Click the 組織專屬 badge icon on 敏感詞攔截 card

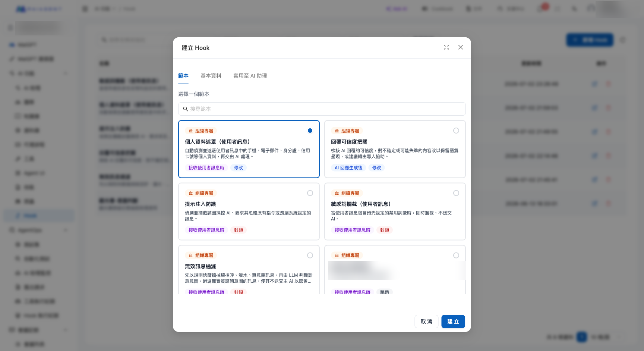point(337,193)
